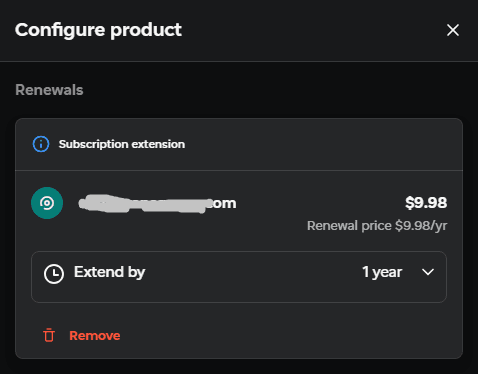The height and width of the screenshot is (374, 478).
Task: Click the redacted domain name text
Action: (x=157, y=203)
